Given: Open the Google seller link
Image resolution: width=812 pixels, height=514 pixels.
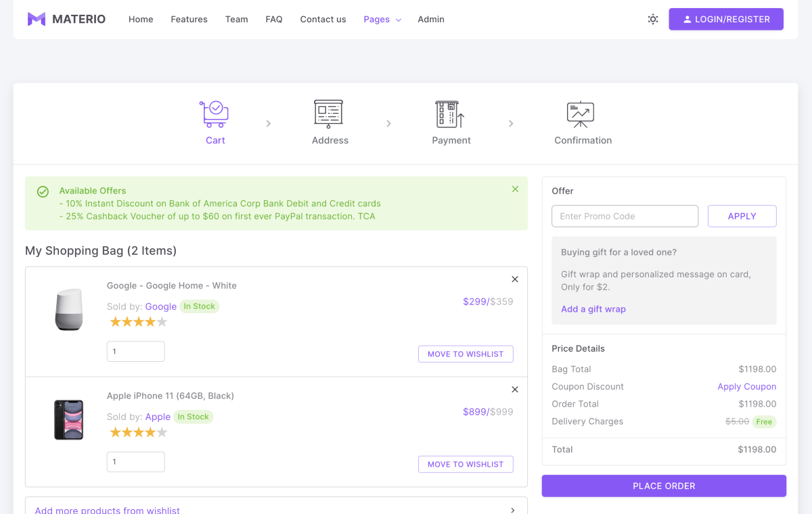Looking at the screenshot, I should (x=161, y=306).
